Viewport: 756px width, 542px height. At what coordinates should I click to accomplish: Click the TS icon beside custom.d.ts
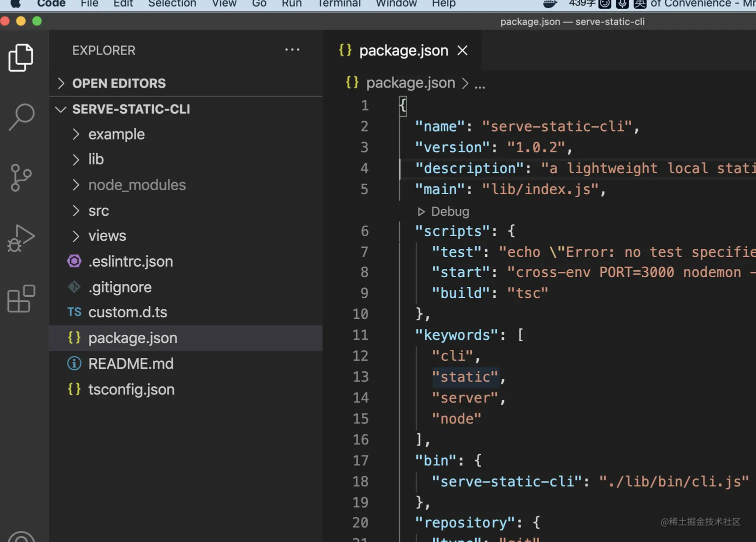tap(74, 312)
